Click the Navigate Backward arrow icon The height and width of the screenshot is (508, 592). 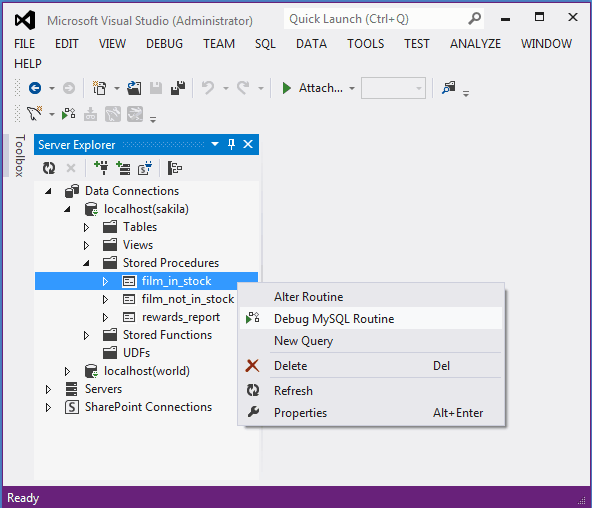(x=35, y=88)
